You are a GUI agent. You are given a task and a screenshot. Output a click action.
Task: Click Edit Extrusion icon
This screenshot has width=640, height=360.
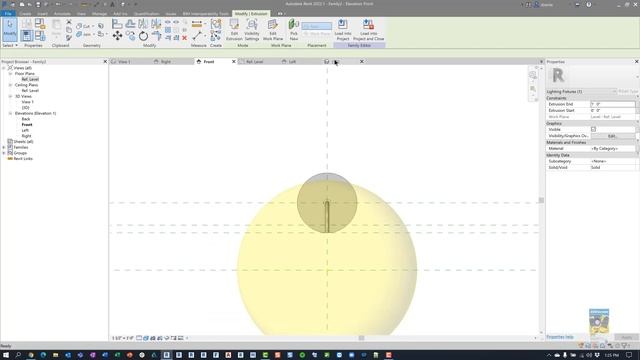pyautogui.click(x=234, y=29)
